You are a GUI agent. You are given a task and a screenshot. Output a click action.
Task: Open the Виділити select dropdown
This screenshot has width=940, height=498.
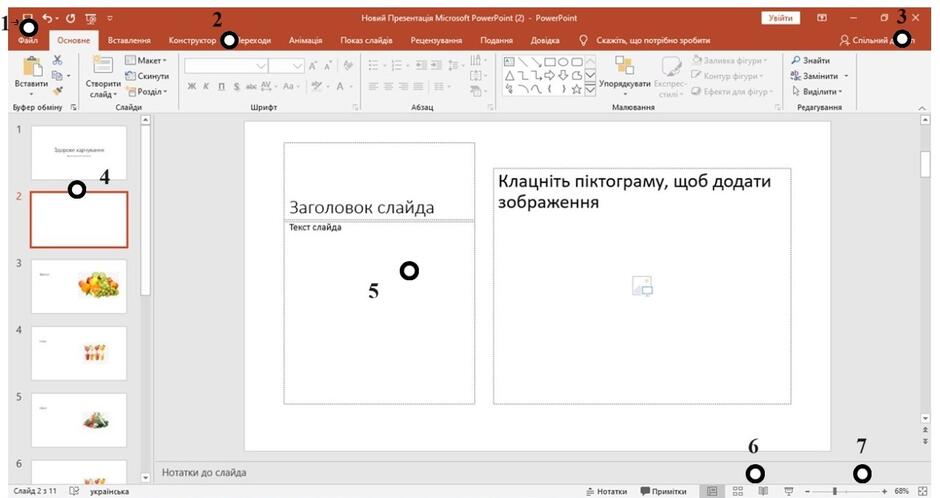[x=817, y=92]
